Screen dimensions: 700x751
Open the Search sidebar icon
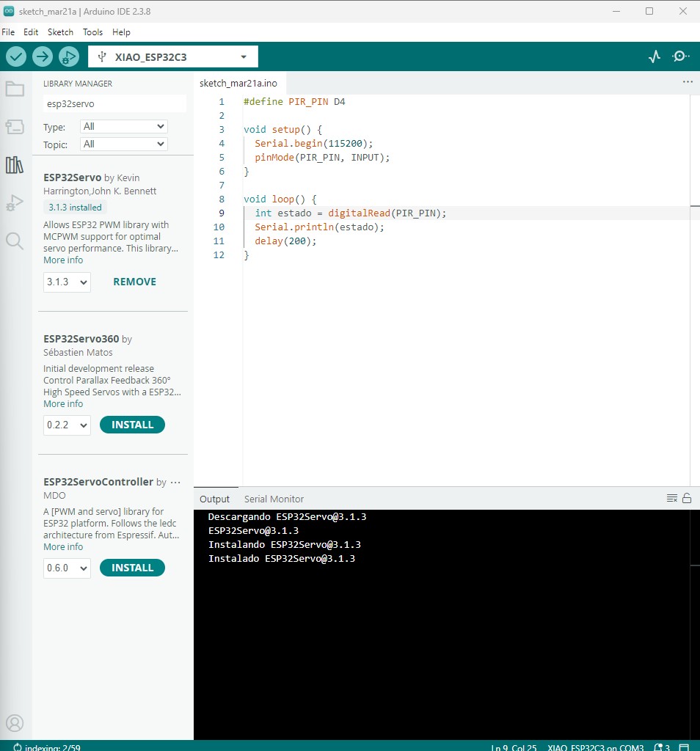(15, 241)
